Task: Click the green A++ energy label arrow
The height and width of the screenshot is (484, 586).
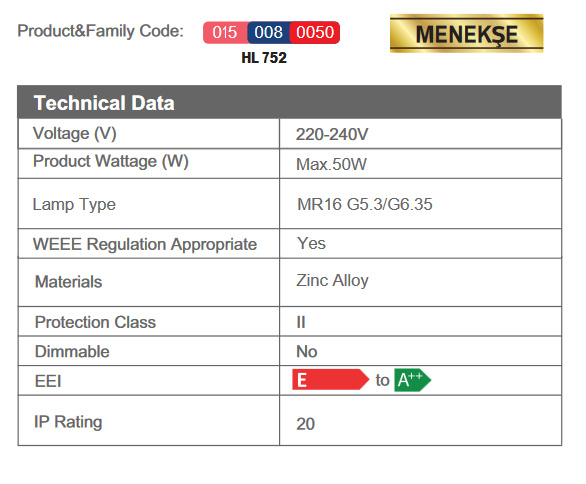Action: (413, 380)
